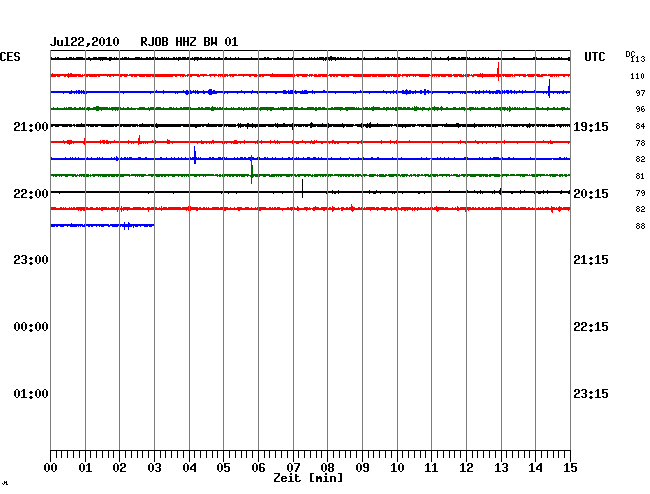Click the 00:00 local time label
This screenshot has height=494, width=650.
(31, 327)
